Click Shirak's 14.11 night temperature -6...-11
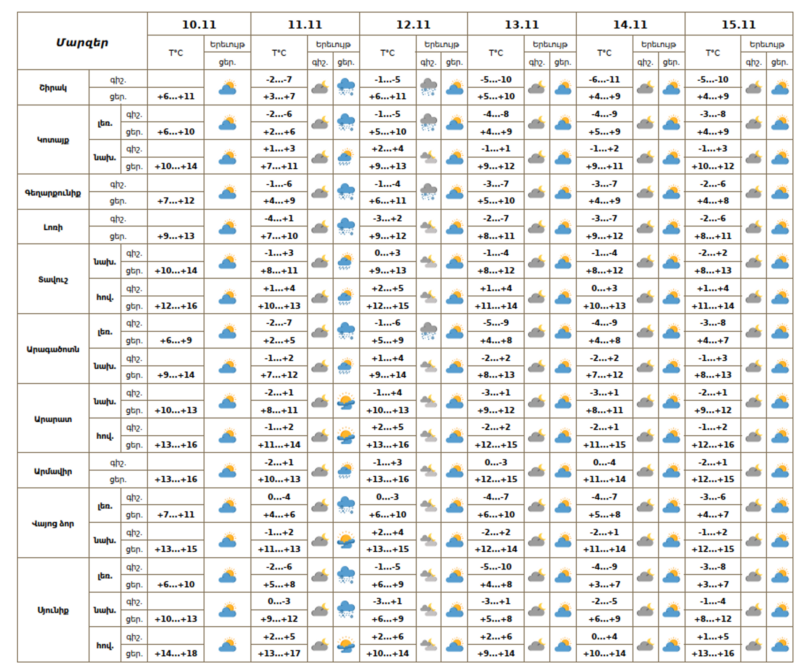Image resolution: width=810 pixels, height=672 pixels. [604, 79]
